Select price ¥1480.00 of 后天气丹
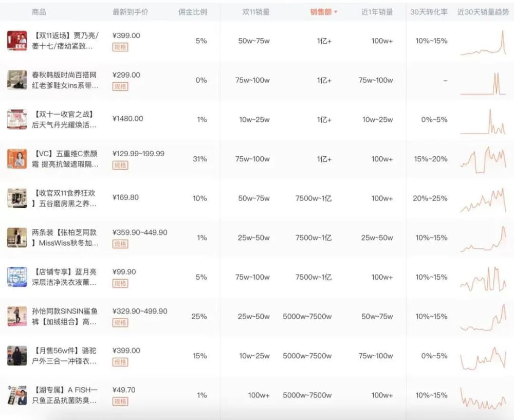 pyautogui.click(x=127, y=119)
